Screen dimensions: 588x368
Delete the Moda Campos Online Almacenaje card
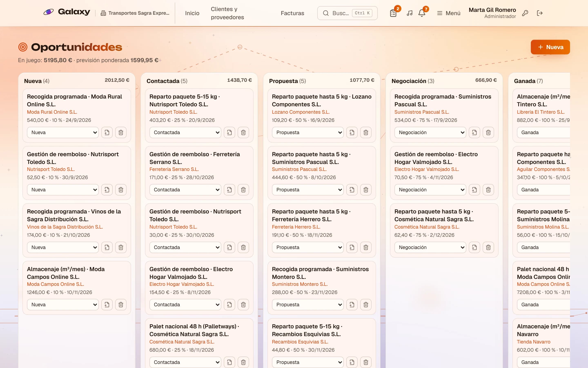pyautogui.click(x=121, y=304)
